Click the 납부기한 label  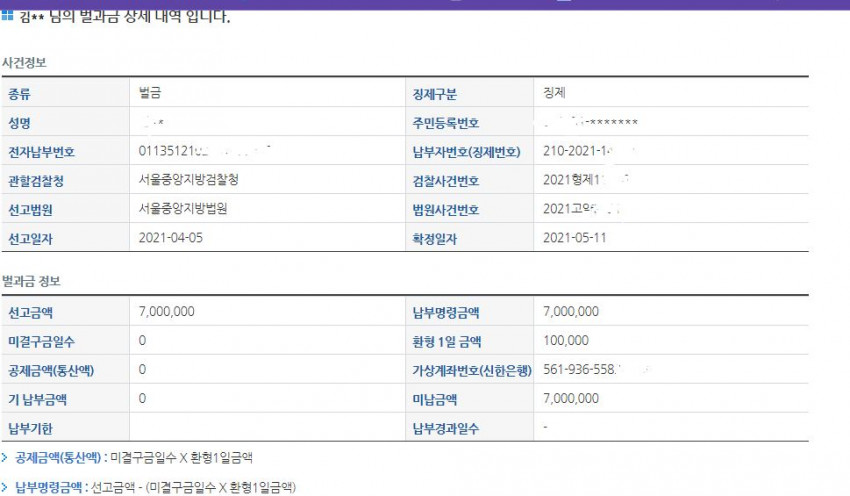pos(30,429)
